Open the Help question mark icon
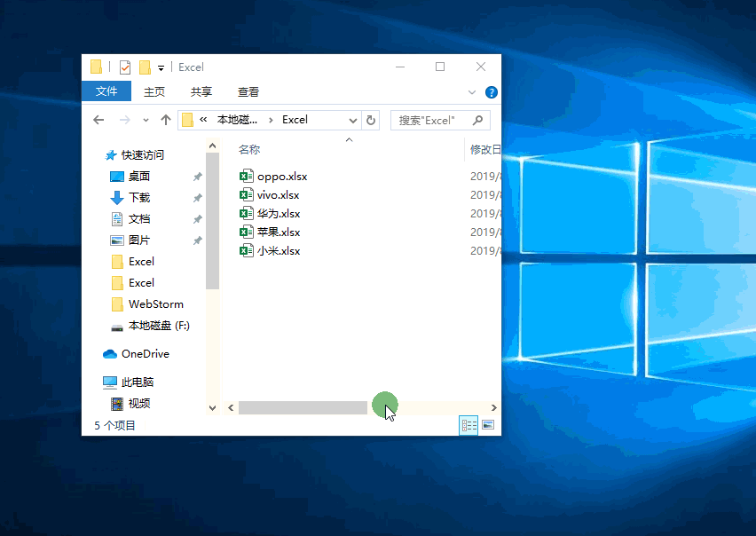756x536 pixels. coord(491,92)
